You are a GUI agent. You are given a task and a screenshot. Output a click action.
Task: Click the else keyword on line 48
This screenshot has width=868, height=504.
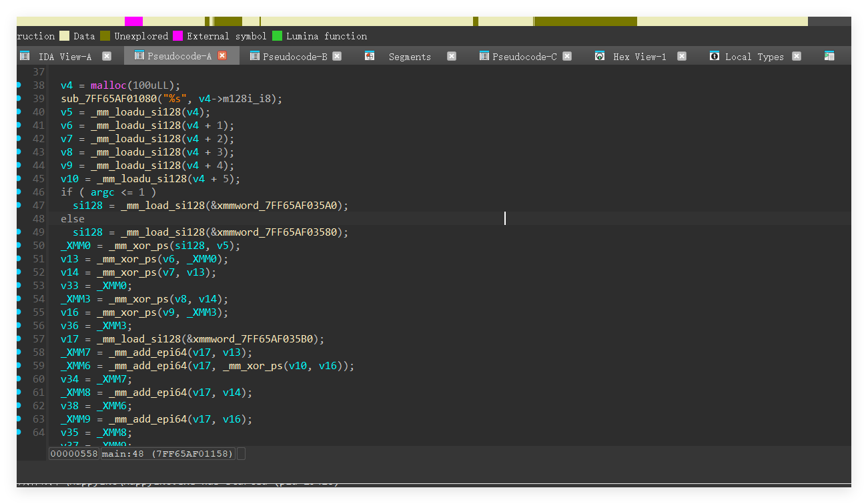coord(73,219)
